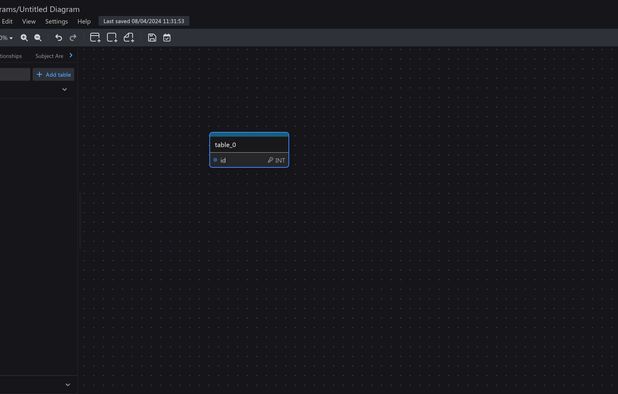
Task: Switch to the Subject Areas tab
Action: click(49, 56)
